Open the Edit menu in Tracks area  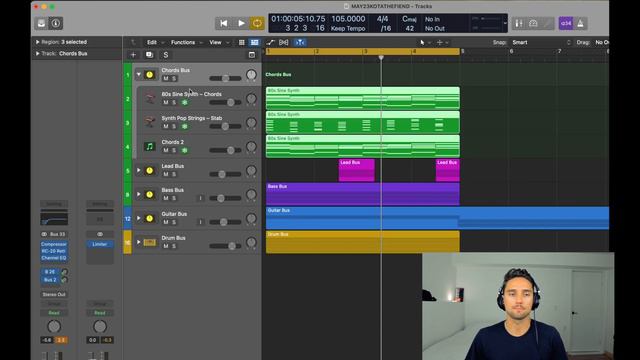[x=156, y=42]
